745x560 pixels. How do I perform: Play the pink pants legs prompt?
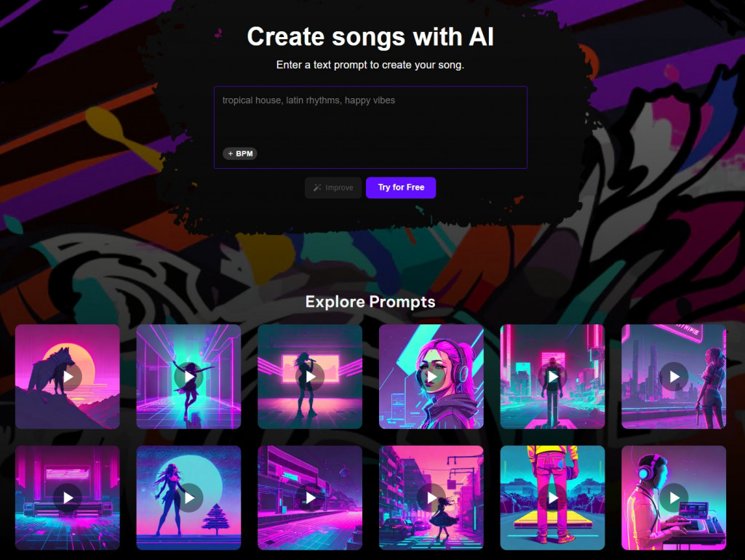[x=553, y=497]
